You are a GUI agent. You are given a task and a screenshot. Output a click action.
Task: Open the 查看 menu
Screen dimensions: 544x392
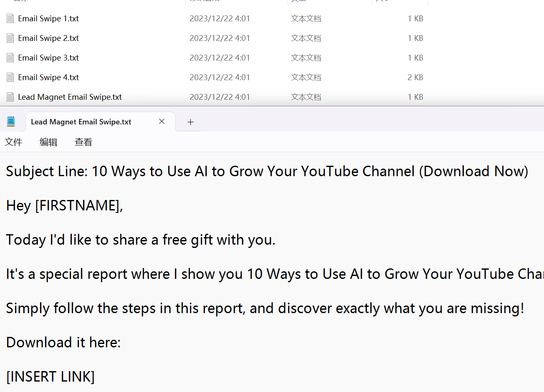coord(83,142)
